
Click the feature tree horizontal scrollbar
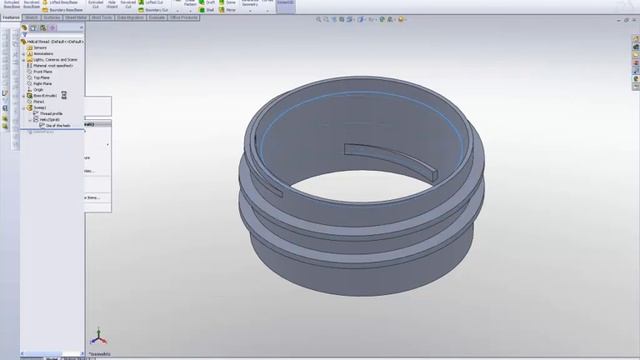(x=52, y=353)
